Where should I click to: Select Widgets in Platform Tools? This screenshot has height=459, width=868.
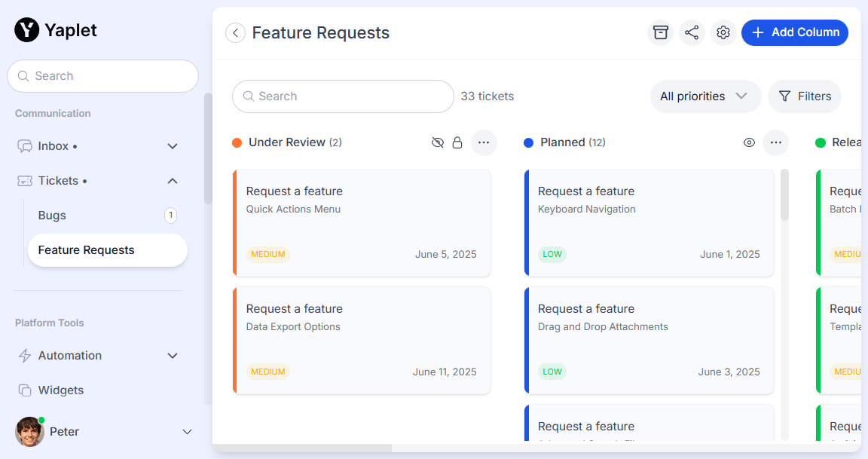(60, 390)
